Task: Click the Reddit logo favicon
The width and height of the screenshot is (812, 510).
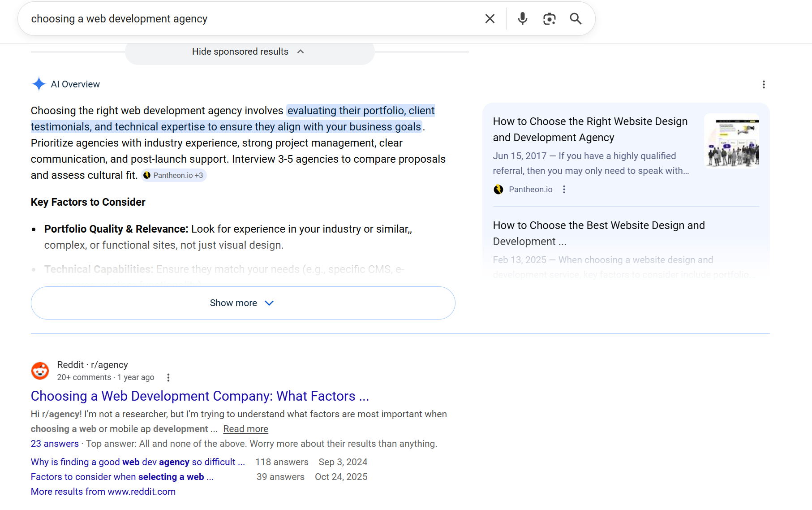Action: [40, 371]
